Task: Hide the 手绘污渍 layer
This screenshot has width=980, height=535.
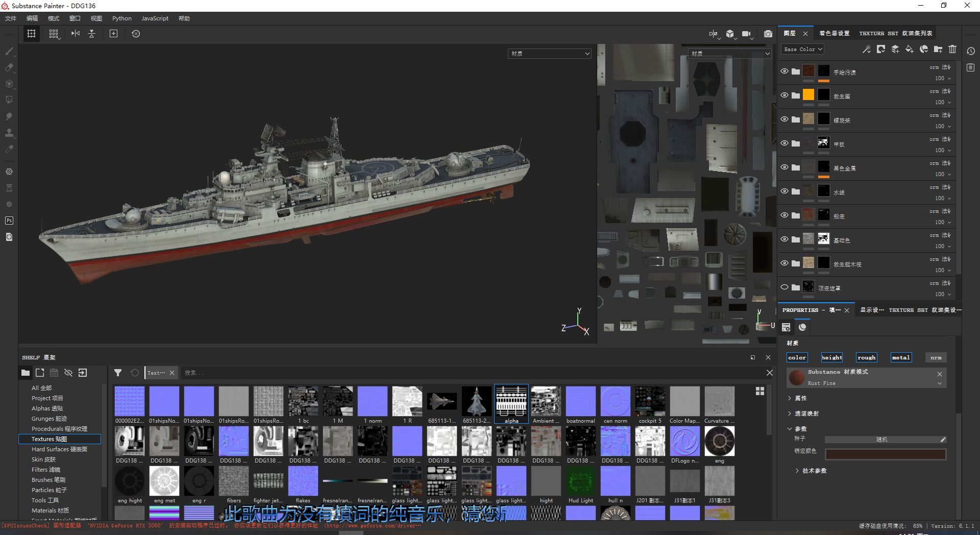Action: [785, 71]
